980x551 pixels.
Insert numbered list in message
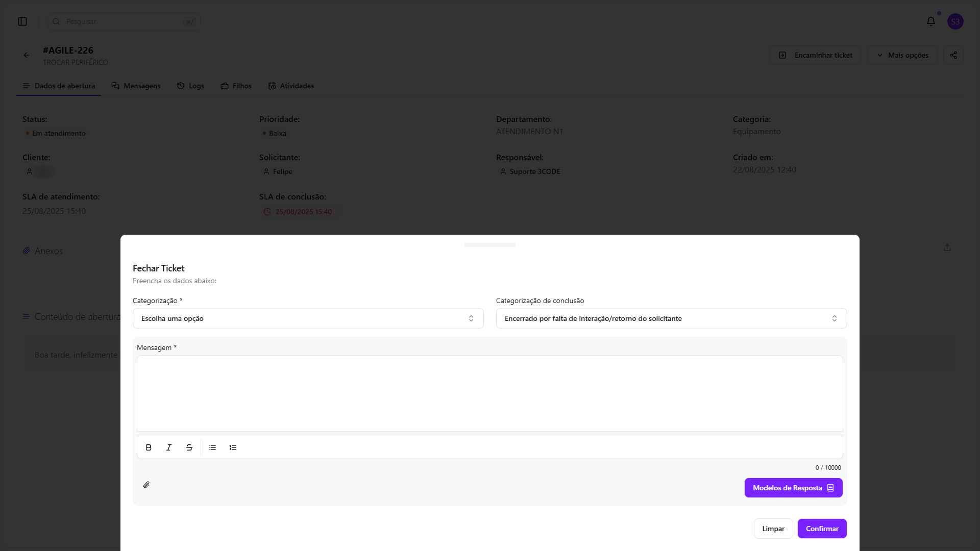(x=233, y=447)
